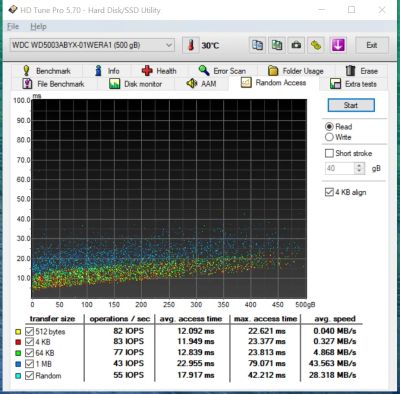The height and width of the screenshot is (394, 400).
Task: Click the thermometer temperature icon
Action: pyautogui.click(x=191, y=45)
